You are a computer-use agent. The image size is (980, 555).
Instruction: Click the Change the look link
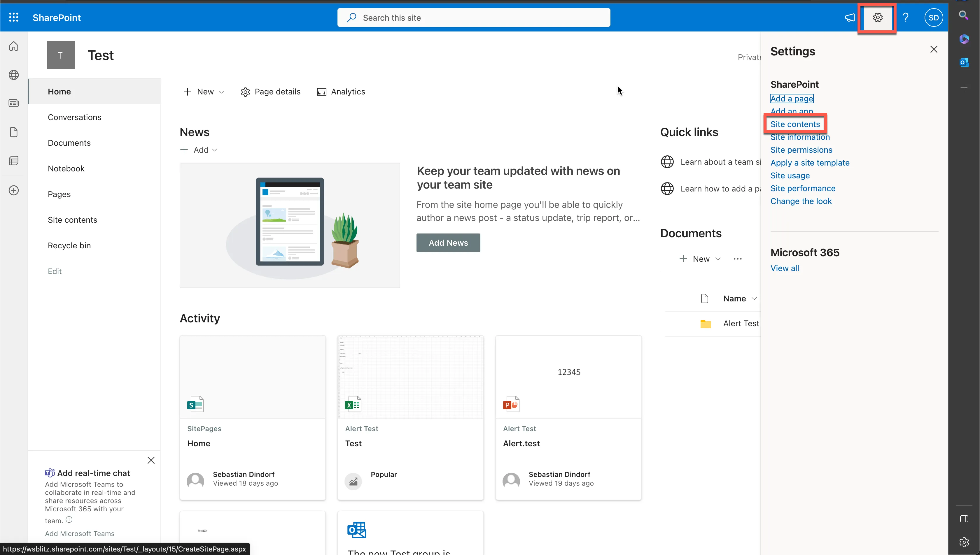pos(801,201)
